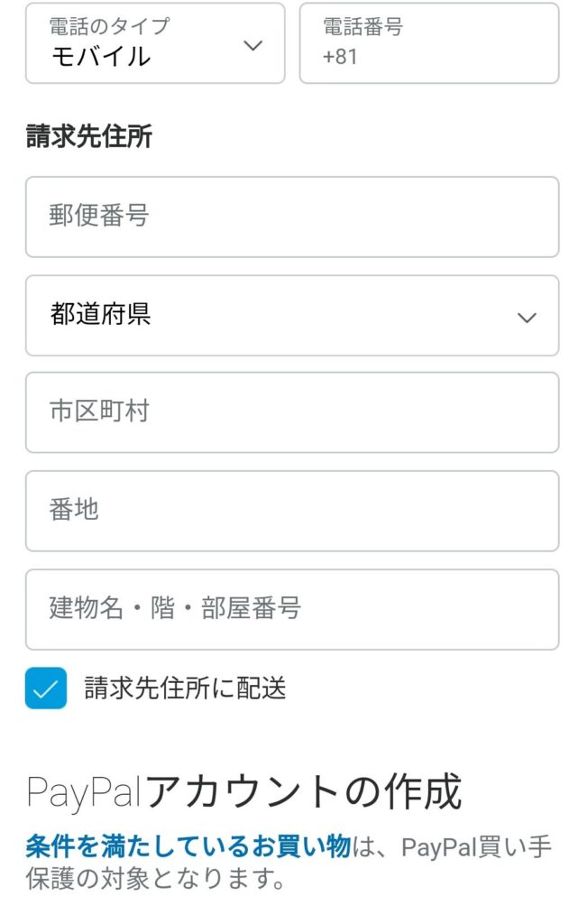This screenshot has height=924, width=578.
Task: Focus the 電話番号 phone number field
Action: coord(429,43)
